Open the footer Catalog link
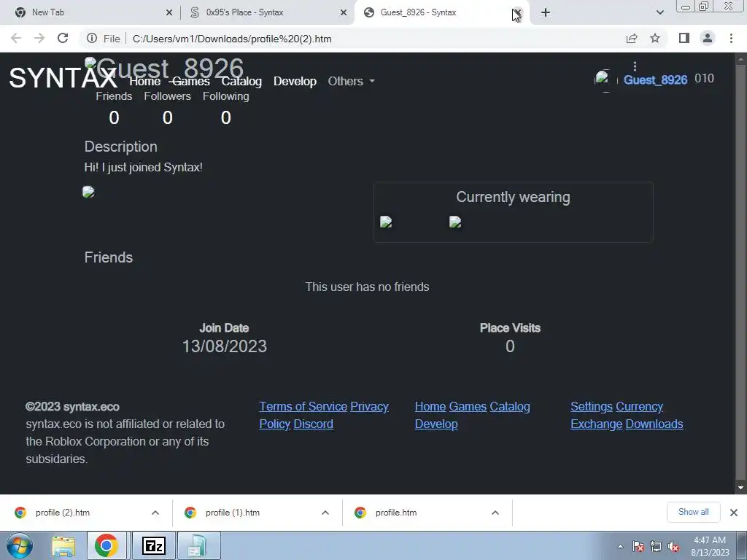Image resolution: width=747 pixels, height=560 pixels. [x=510, y=407]
